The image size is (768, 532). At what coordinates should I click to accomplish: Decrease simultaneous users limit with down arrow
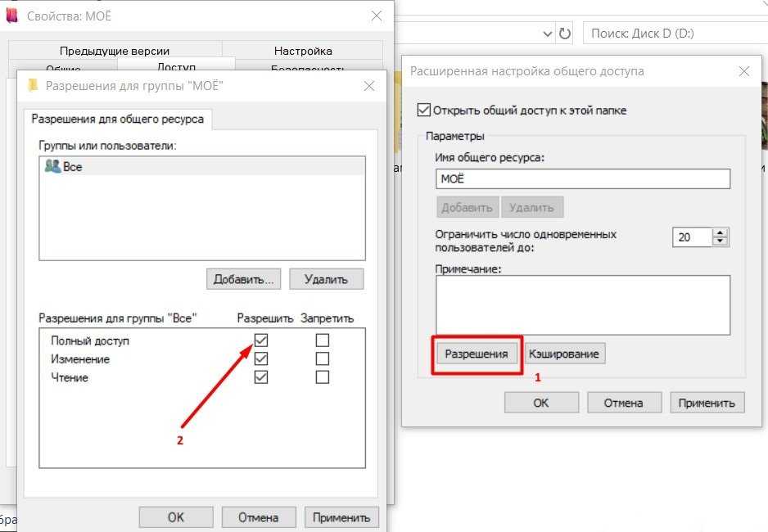pyautogui.click(x=720, y=241)
